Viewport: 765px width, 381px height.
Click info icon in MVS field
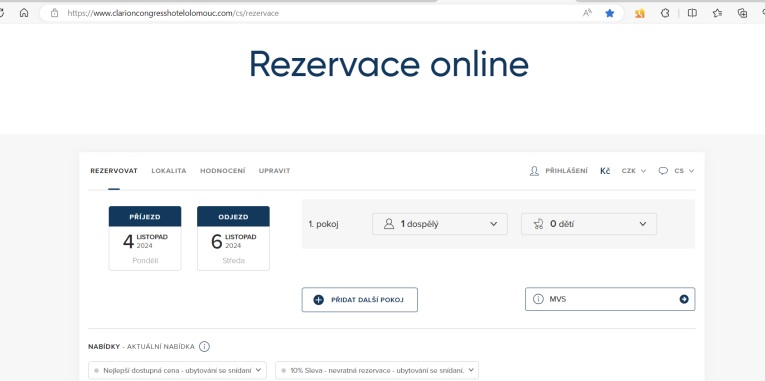tap(538, 299)
